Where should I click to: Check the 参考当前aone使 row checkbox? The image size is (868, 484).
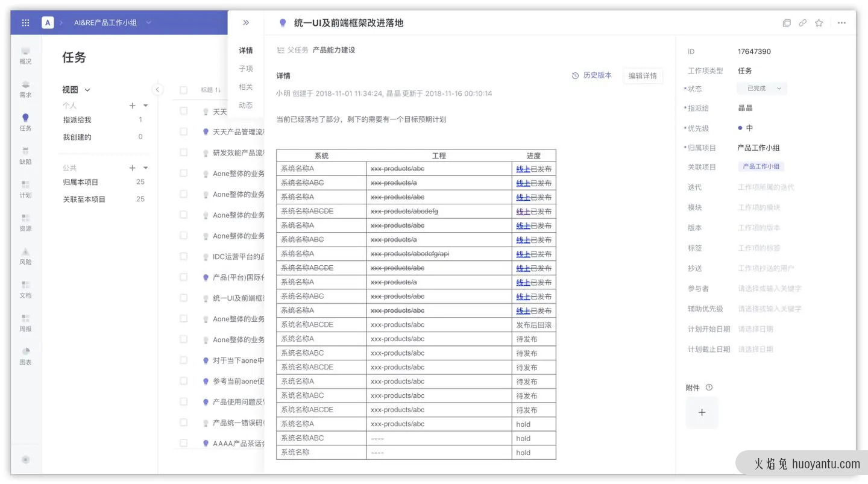click(x=184, y=381)
